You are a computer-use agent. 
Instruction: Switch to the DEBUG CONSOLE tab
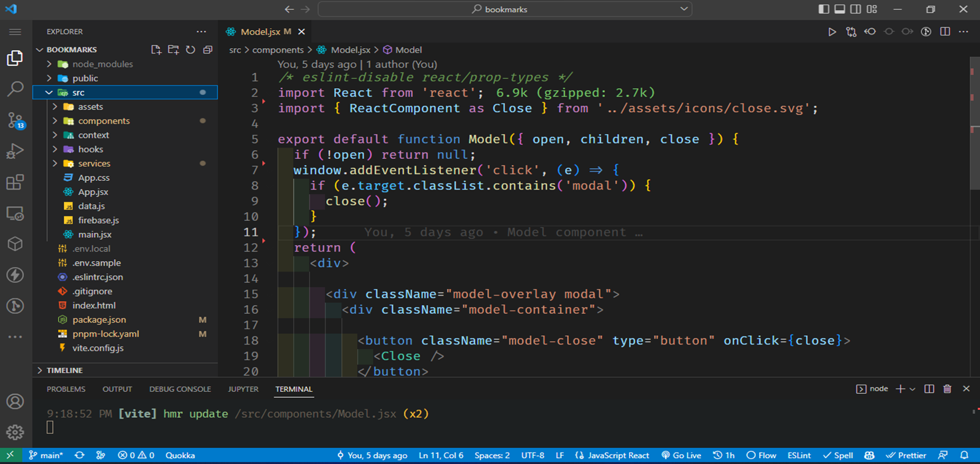[180, 389]
